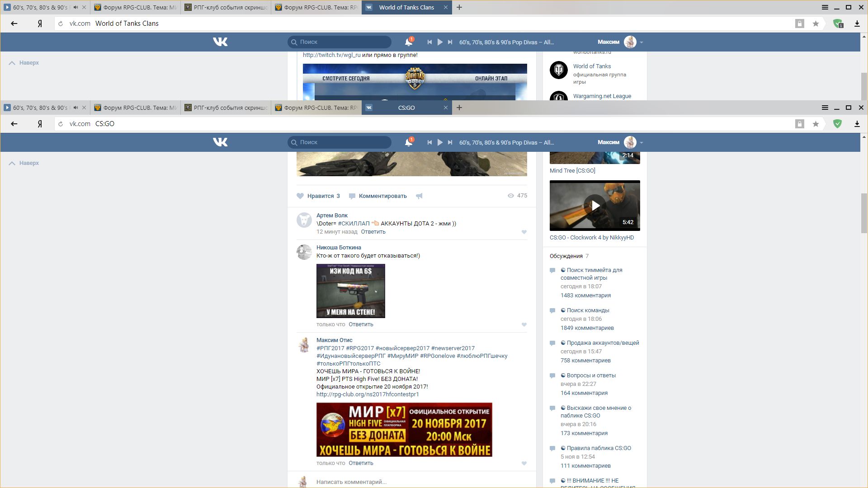
Task: Click Комментировать under the post
Action: click(x=378, y=196)
